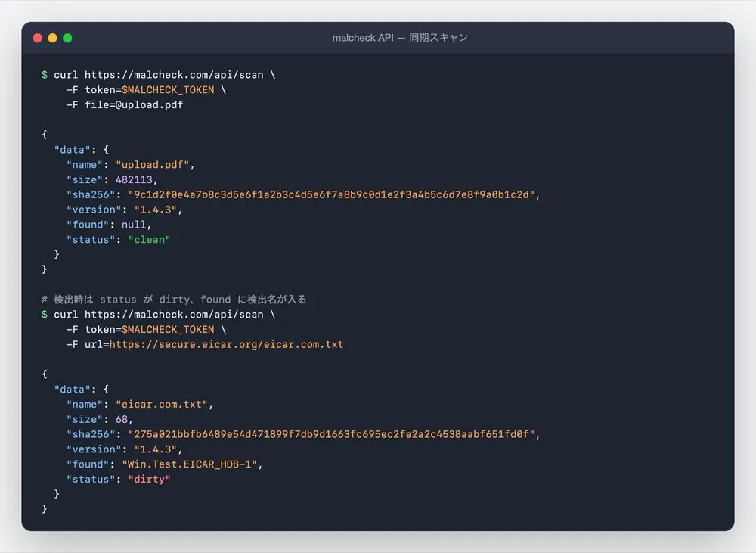The width and height of the screenshot is (756, 553).
Task: Click the size value 482113
Action: [134, 179]
